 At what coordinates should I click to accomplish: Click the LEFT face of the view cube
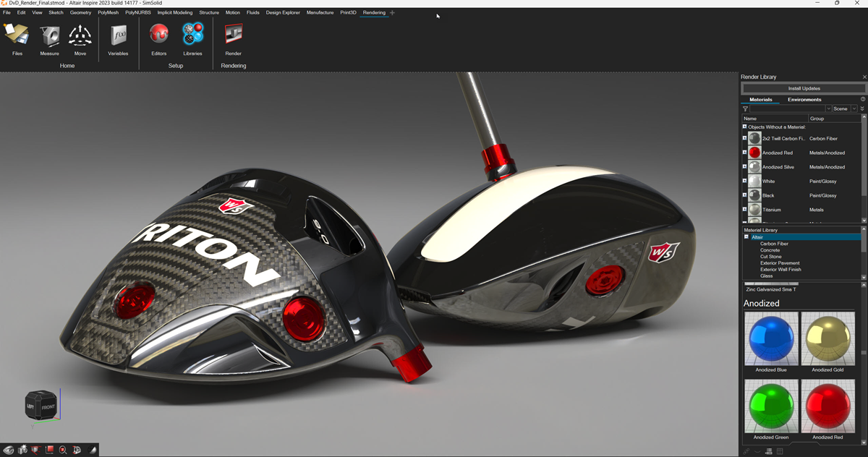pyautogui.click(x=31, y=406)
